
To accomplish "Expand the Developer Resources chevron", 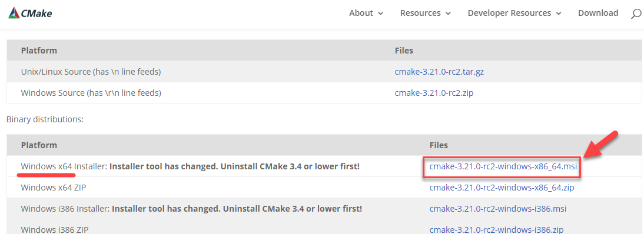I will pos(558,14).
